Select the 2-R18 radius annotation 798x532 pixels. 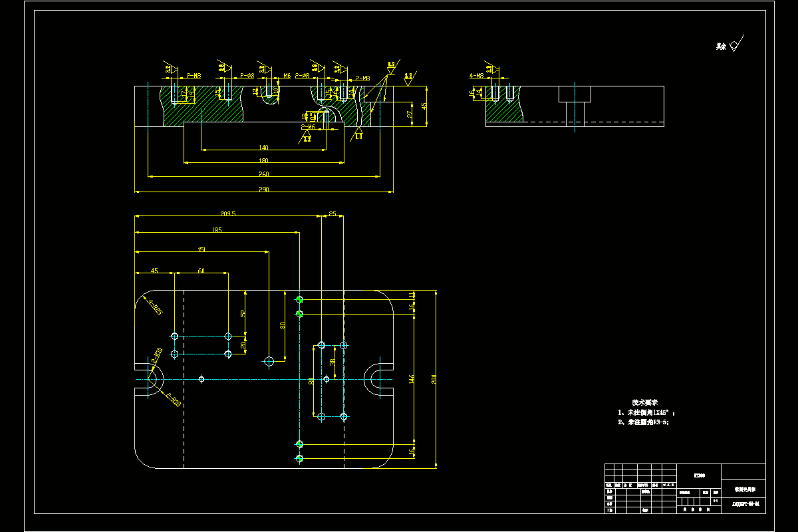[x=173, y=399]
